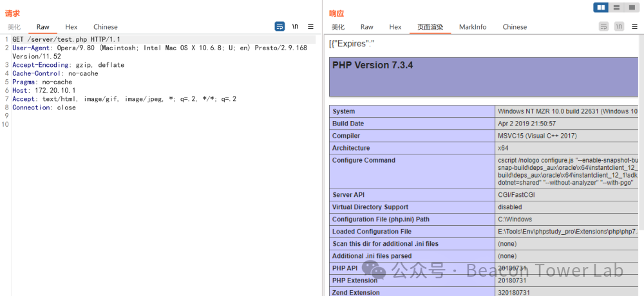
Task: Open the response Chinese tab
Action: [515, 27]
